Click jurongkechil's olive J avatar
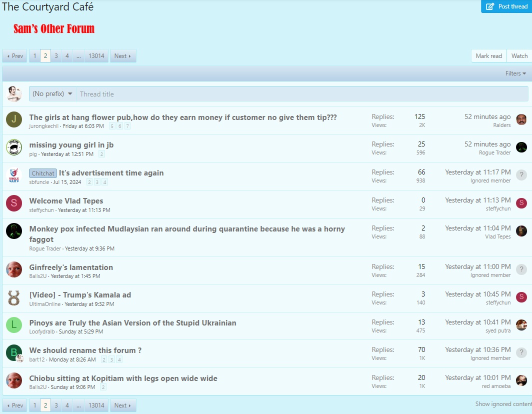The image size is (532, 414). point(14,120)
